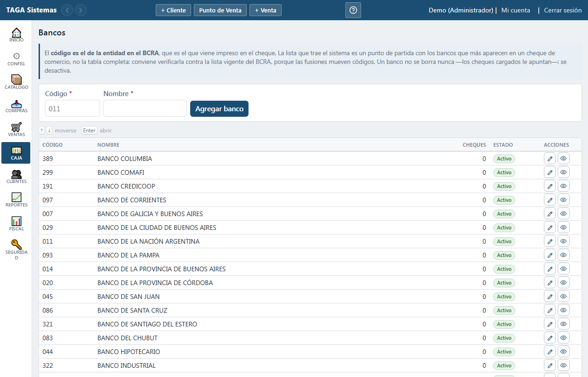Click the NOMBRE column header
Image resolution: width=588 pixels, height=377 pixels.
pyautogui.click(x=108, y=145)
